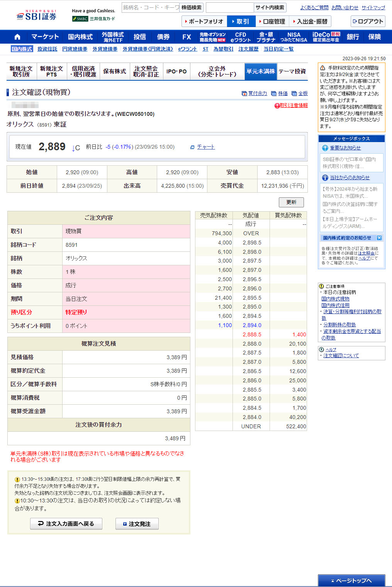392x587 pixels.
Task: Click the home icon in navigation bar
Action: [17, 37]
